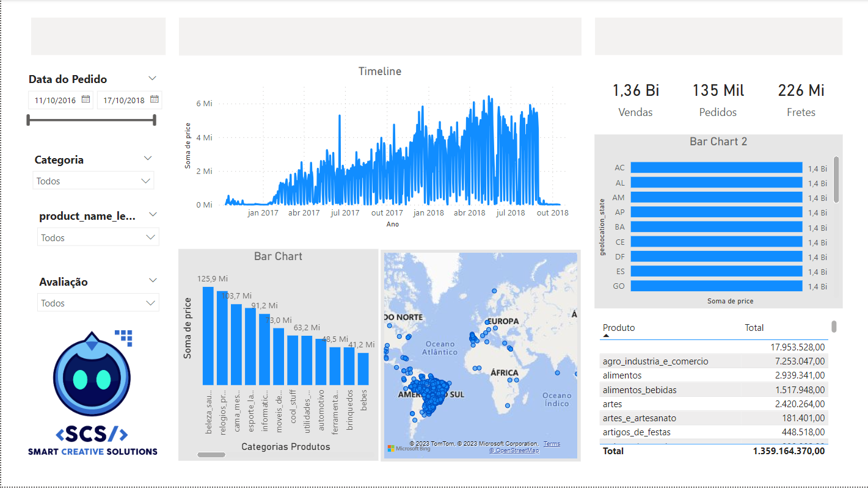Click the Bar Chart 2 vertical scrollbar
Viewport: 868px width, 489px height.
836,179
